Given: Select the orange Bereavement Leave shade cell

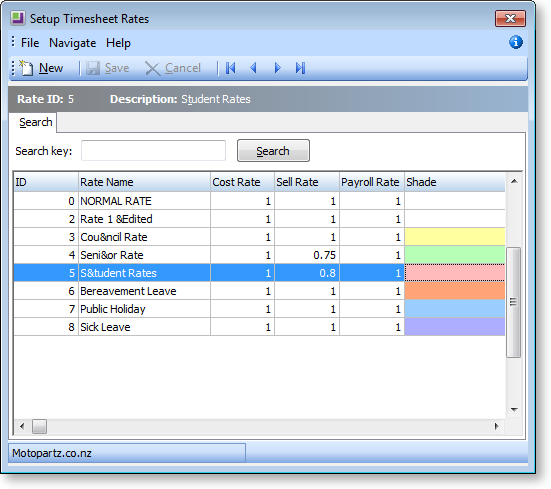Looking at the screenshot, I should coord(455,291).
